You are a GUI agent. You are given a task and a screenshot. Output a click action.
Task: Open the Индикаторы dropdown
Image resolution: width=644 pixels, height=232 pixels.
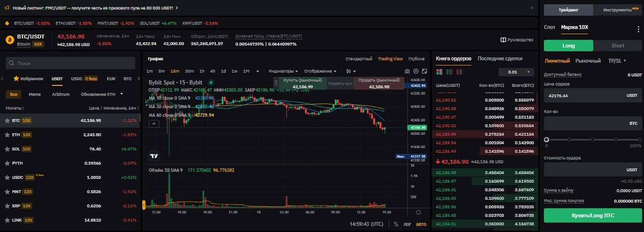coord(283,71)
